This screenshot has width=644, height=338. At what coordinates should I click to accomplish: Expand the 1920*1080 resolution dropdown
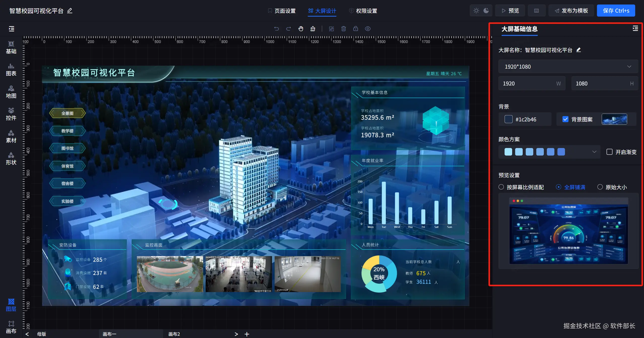click(568, 67)
